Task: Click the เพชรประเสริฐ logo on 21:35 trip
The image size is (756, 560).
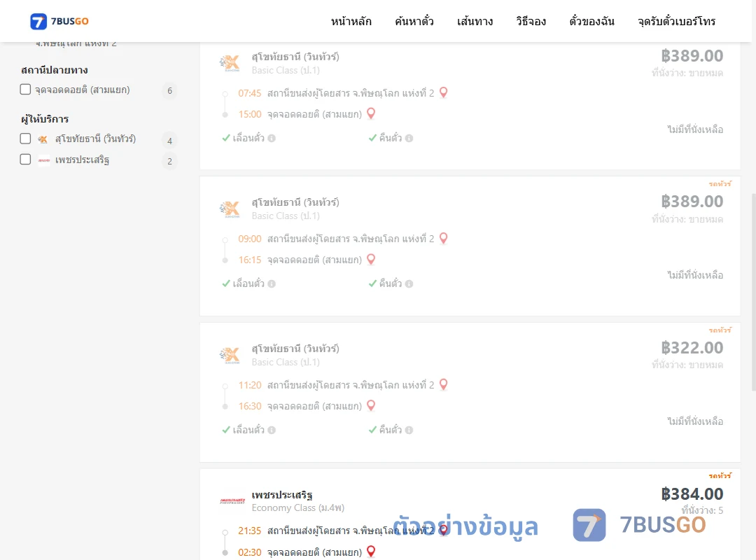Action: tap(232, 500)
